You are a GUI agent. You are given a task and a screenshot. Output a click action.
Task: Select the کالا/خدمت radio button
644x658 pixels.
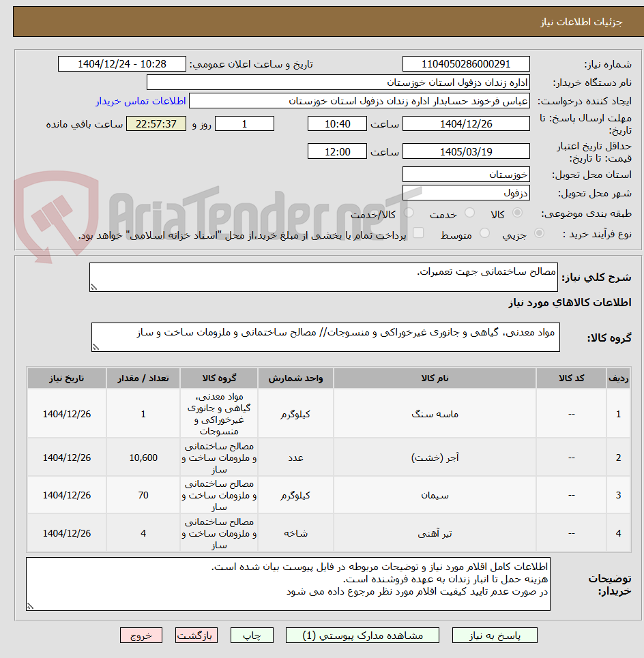point(409,213)
